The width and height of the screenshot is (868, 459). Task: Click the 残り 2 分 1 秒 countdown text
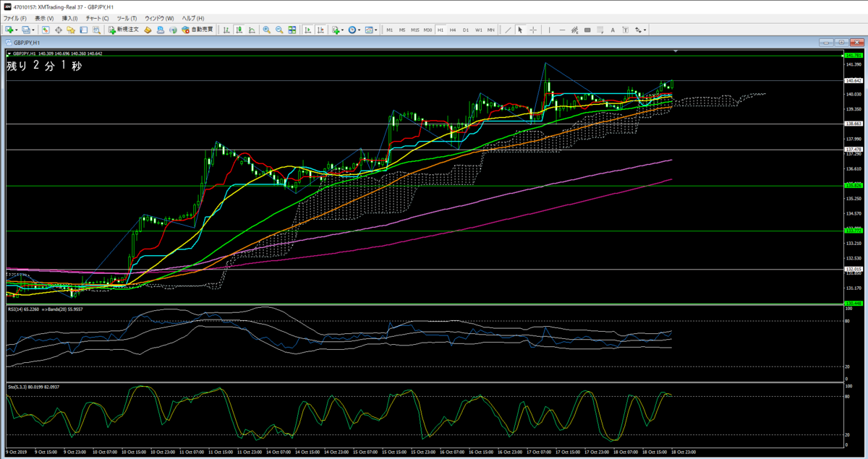pos(45,66)
